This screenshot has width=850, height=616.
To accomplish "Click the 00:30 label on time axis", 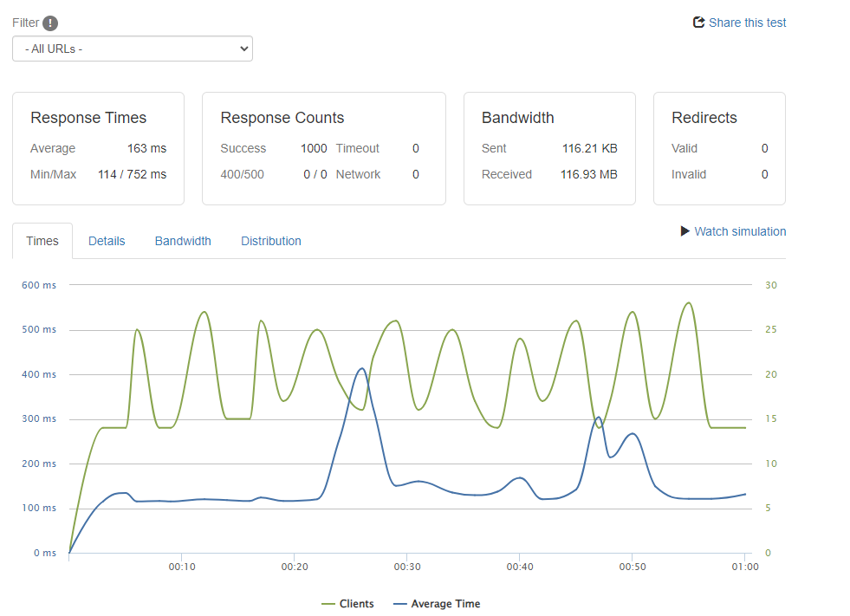I will coord(406,567).
